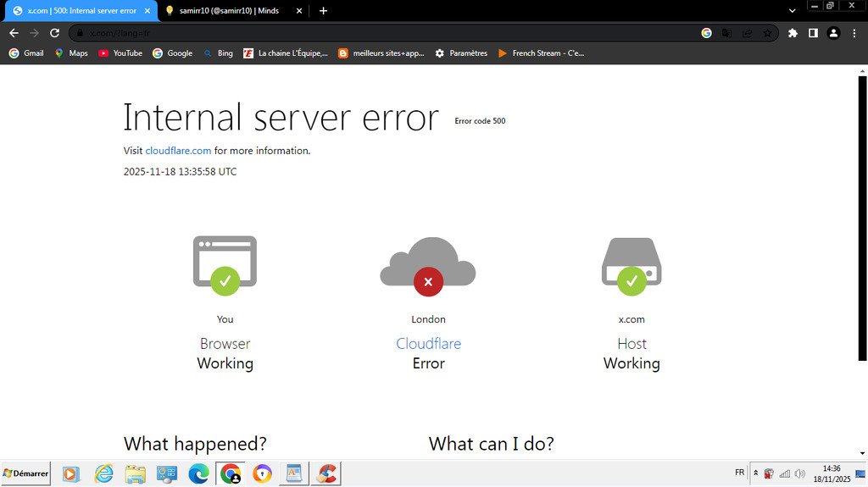Open the Google bookmark

click(x=173, y=53)
